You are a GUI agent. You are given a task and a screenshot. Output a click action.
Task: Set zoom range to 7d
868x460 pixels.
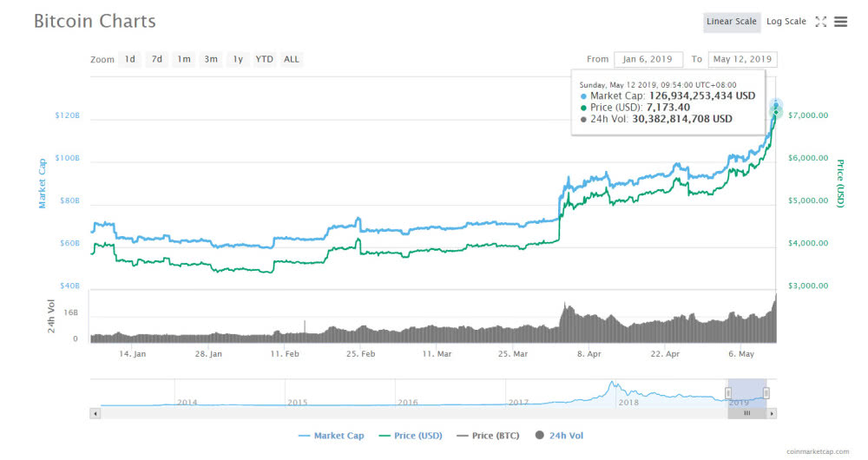[156, 59]
